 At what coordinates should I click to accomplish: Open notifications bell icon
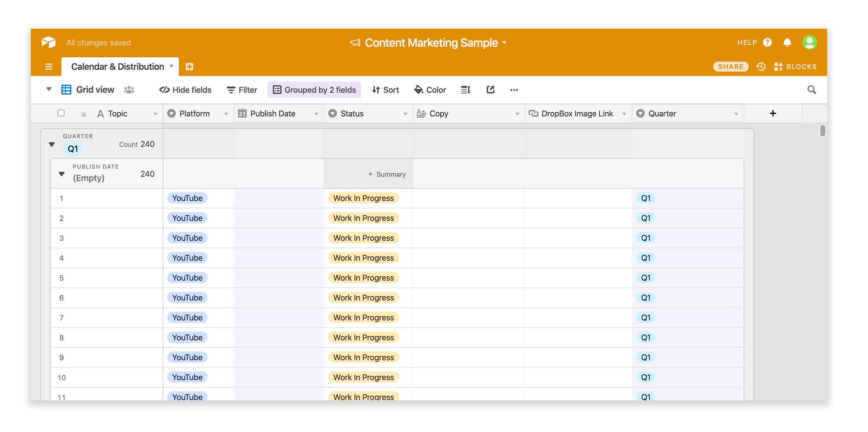click(x=787, y=42)
